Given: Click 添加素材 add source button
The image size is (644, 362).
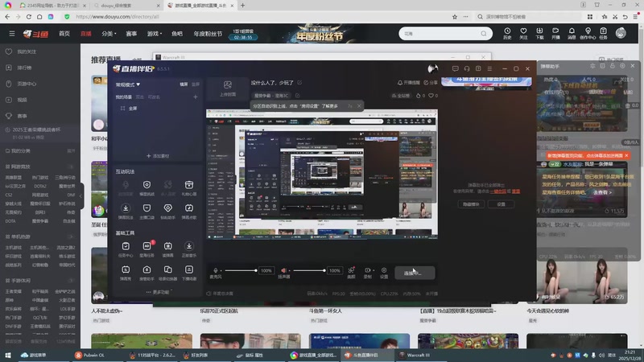Looking at the screenshot, I should pyautogui.click(x=158, y=156).
